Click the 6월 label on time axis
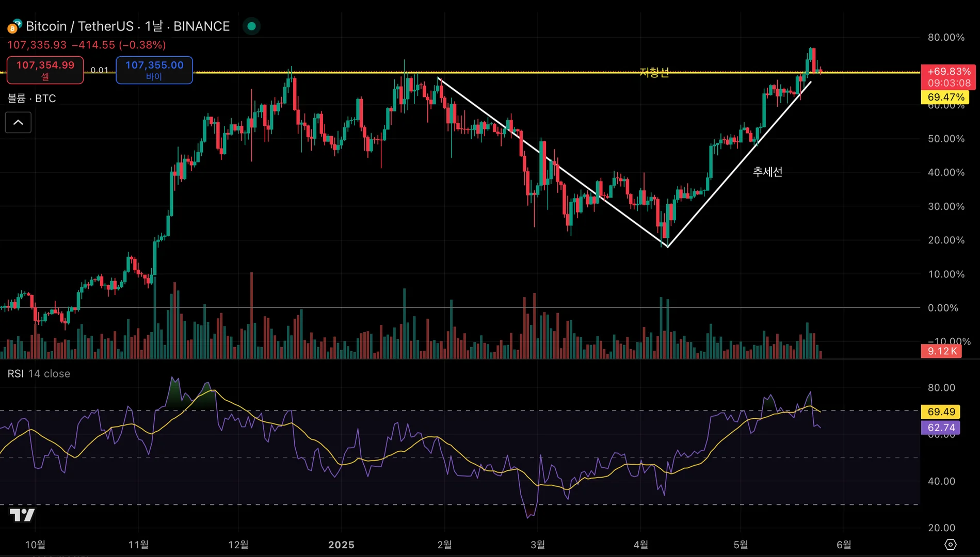Image resolution: width=980 pixels, height=557 pixels. coord(844,545)
